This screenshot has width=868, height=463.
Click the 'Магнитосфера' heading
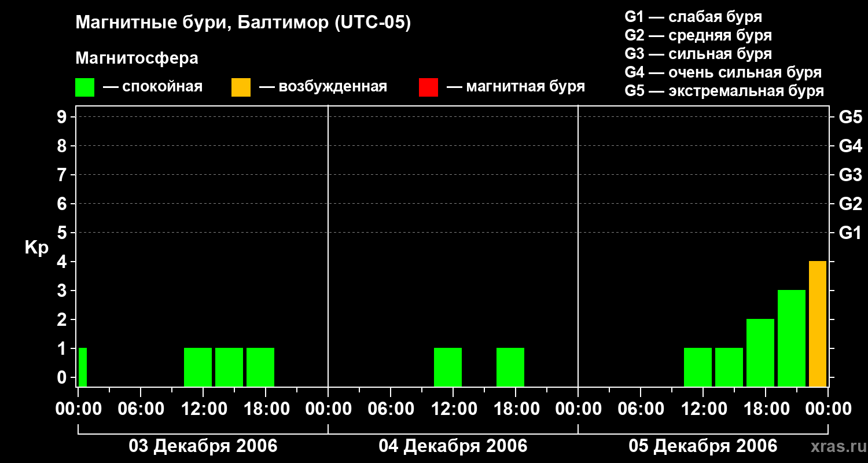click(137, 58)
